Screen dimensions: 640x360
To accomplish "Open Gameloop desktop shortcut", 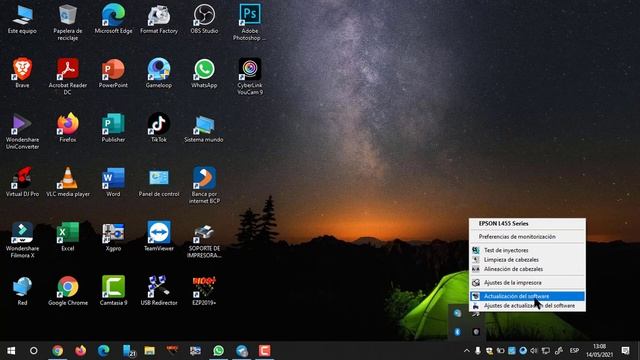I will point(159,73).
